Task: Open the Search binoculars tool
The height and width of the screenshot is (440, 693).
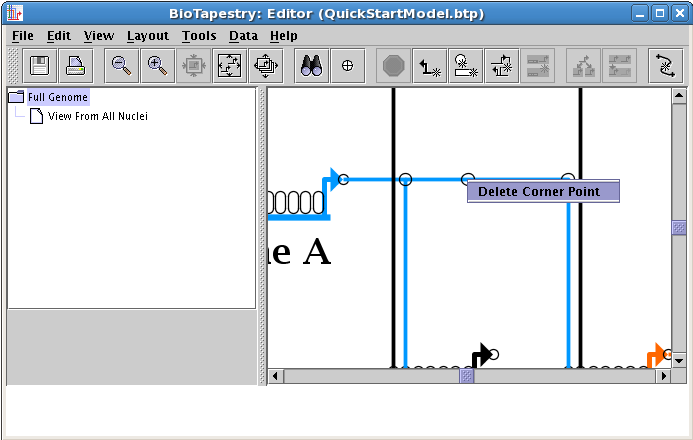Action: [x=312, y=66]
